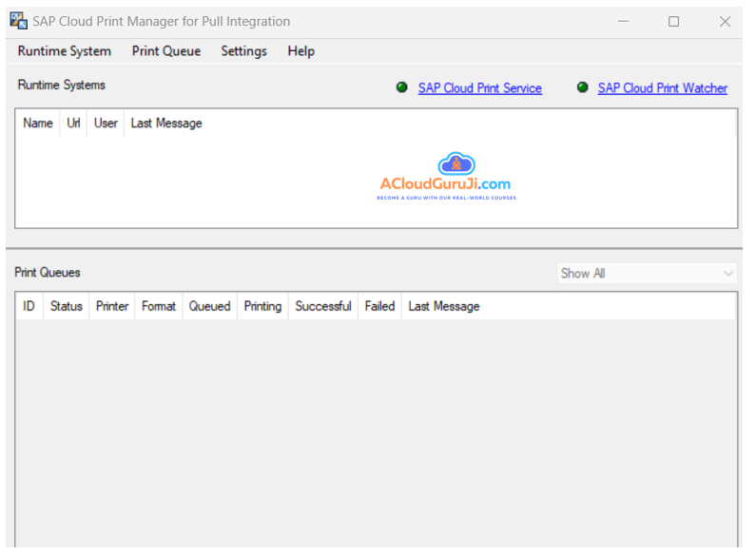Click the Failed column header
Viewport: 756px width, 555px height.
379,306
